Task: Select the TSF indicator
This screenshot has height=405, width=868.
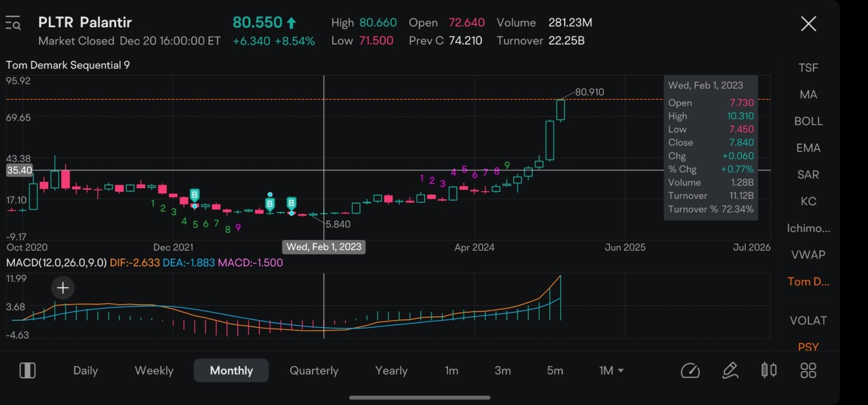Action: click(x=808, y=68)
